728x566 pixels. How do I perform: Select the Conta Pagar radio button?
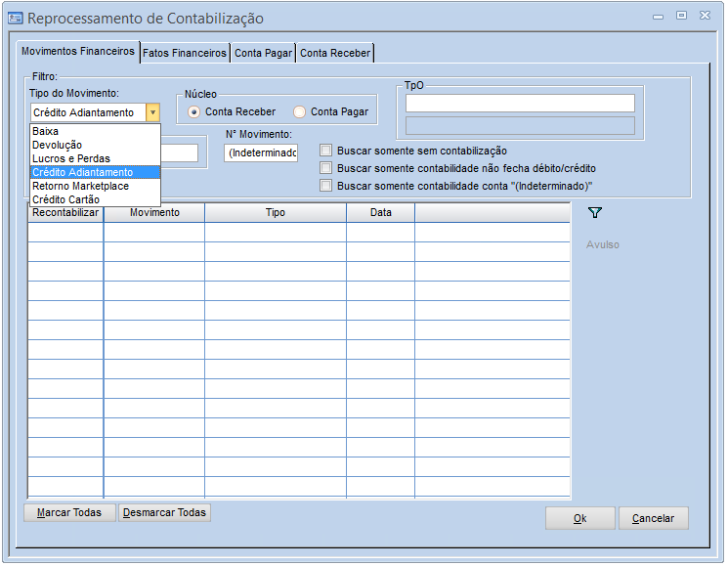point(299,111)
